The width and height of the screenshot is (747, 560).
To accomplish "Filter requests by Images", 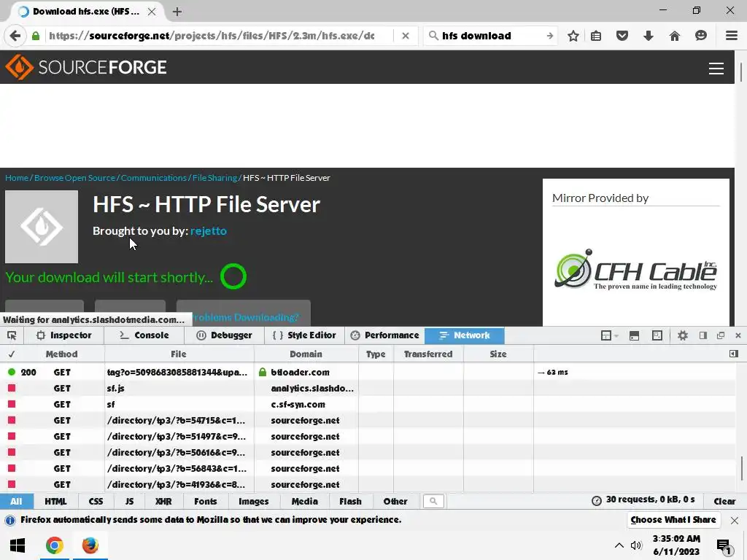I will pyautogui.click(x=253, y=501).
